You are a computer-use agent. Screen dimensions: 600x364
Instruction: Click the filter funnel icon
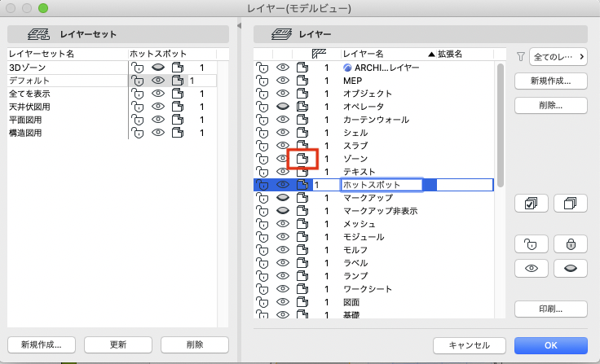(520, 57)
